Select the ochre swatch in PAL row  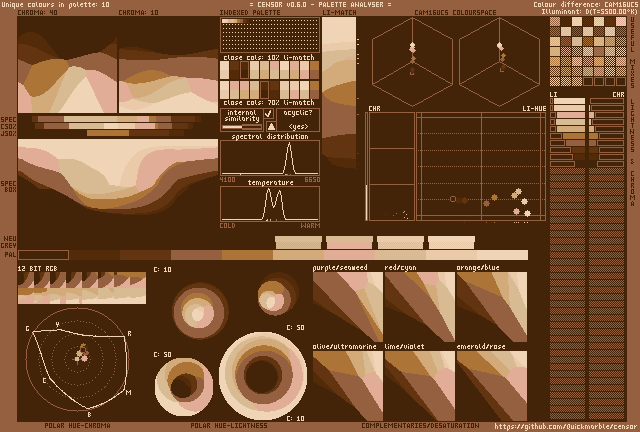247,255
